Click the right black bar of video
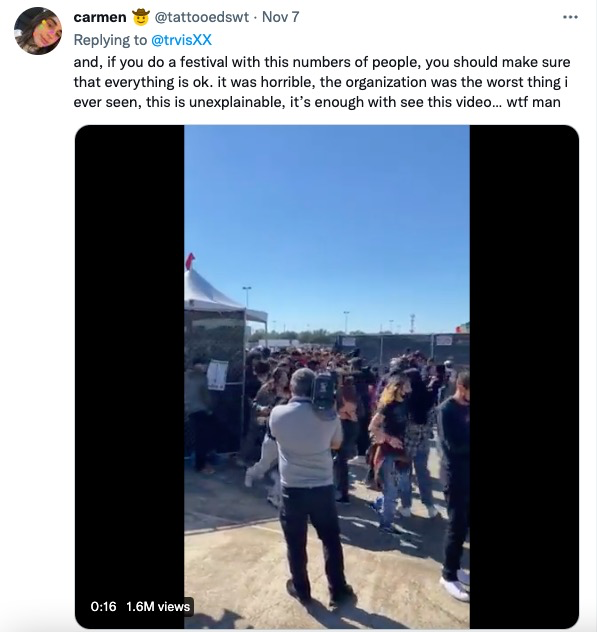 coord(524,377)
